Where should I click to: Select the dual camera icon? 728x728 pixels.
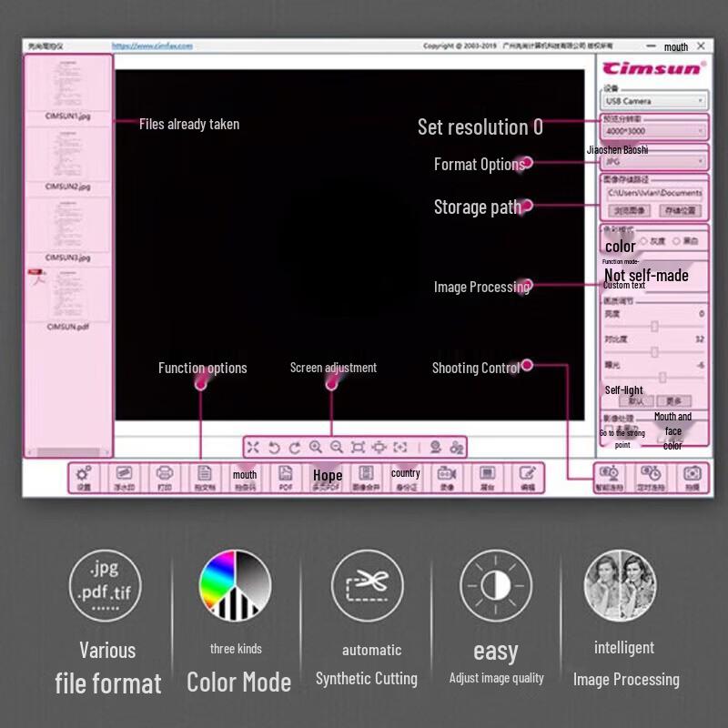[457, 447]
